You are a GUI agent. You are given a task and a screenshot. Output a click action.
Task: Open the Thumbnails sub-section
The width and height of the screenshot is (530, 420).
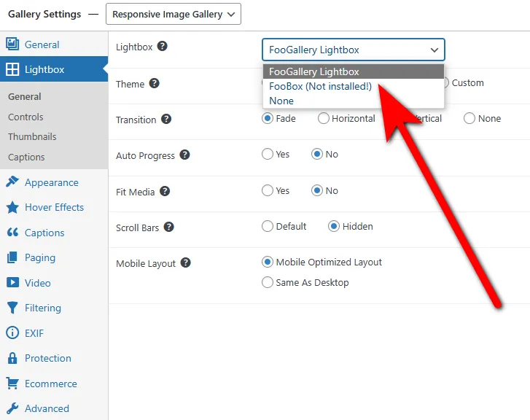click(x=32, y=136)
